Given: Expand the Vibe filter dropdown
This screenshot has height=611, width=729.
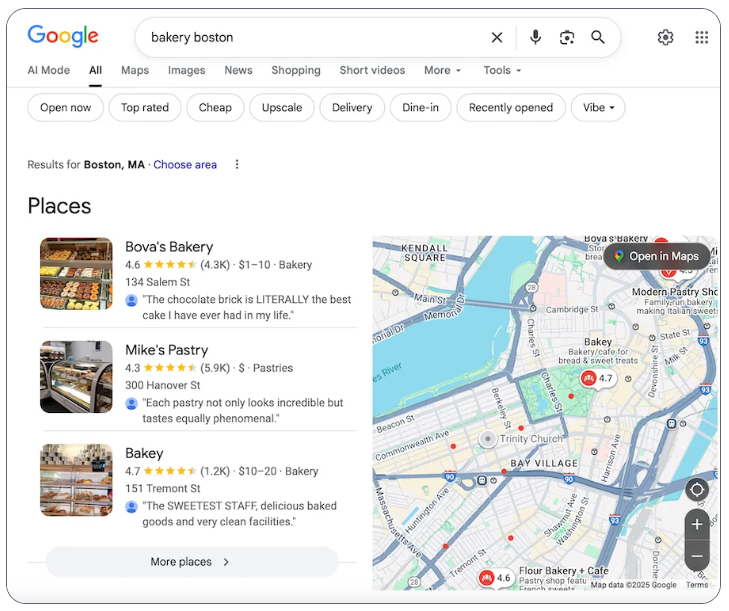Looking at the screenshot, I should tap(598, 108).
